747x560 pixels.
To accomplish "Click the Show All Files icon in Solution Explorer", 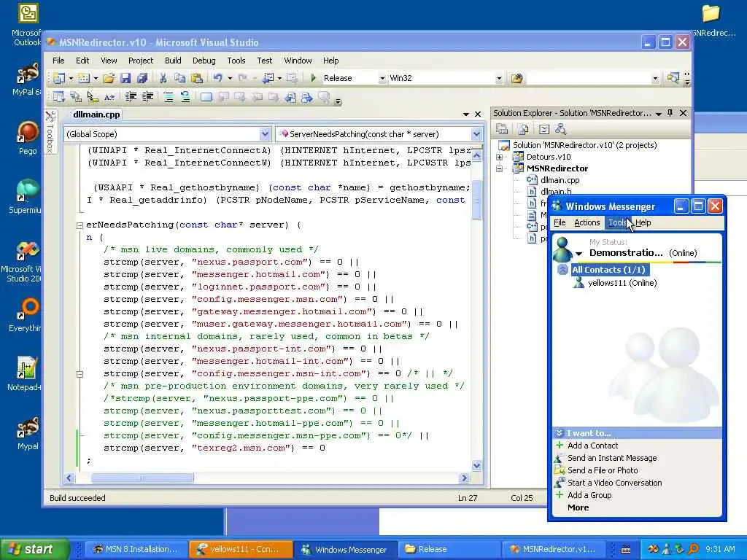I will tap(523, 129).
